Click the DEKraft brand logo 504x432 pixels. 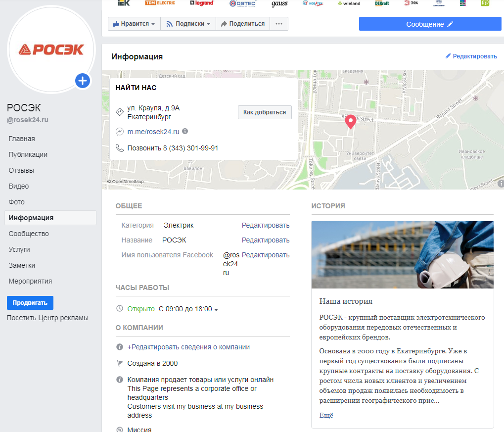(382, 3)
